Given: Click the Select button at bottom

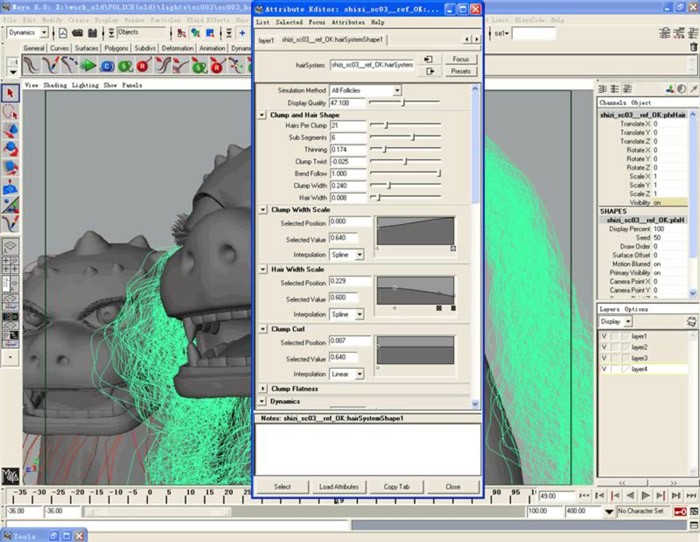Looking at the screenshot, I should [282, 487].
